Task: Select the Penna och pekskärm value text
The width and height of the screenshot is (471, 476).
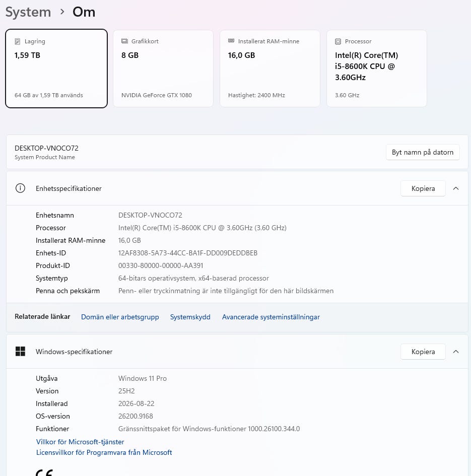Action: tap(226, 291)
